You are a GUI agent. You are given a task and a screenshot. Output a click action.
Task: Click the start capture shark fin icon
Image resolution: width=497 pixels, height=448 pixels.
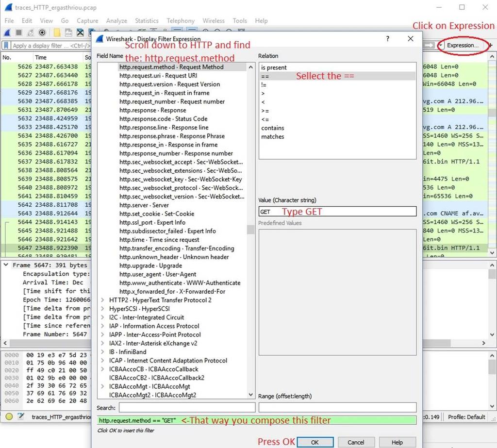click(7, 33)
